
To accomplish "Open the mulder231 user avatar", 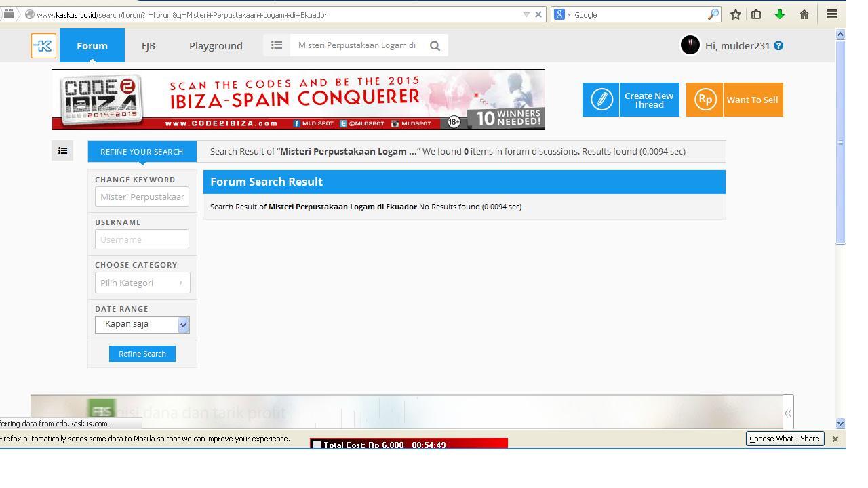I will pos(690,45).
